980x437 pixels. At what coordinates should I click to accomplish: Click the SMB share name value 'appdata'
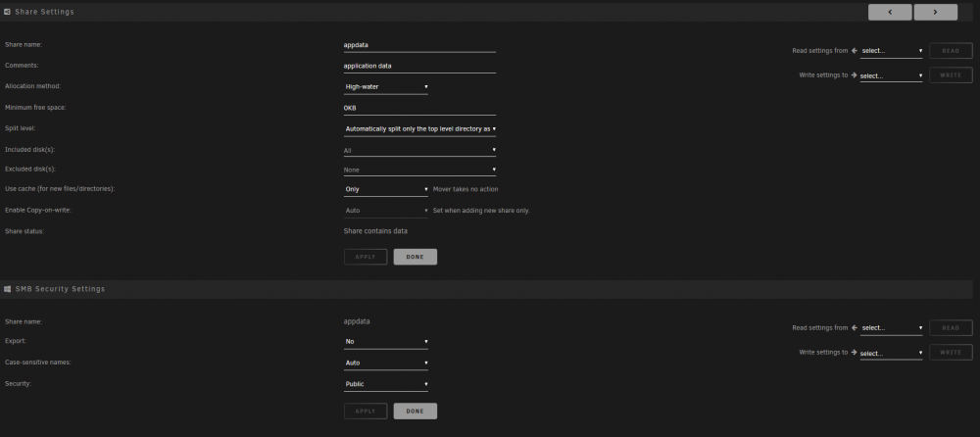(357, 322)
